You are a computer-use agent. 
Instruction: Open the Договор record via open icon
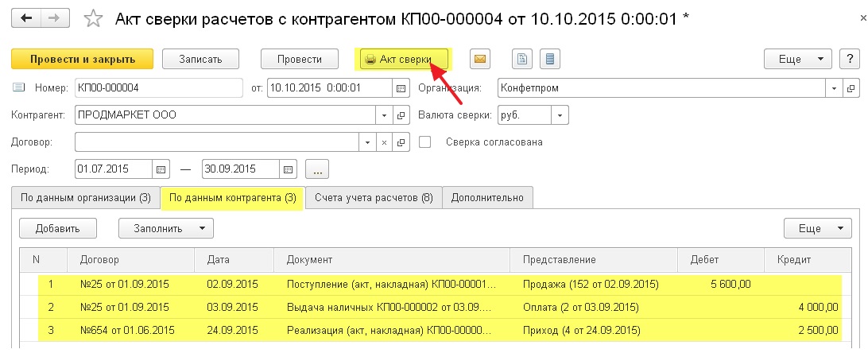pos(401,142)
